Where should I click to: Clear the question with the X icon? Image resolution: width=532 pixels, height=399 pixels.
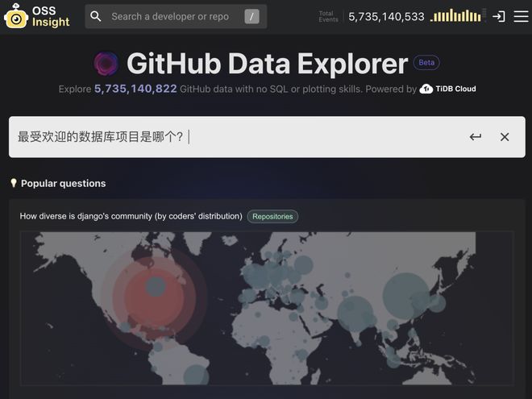[505, 137]
